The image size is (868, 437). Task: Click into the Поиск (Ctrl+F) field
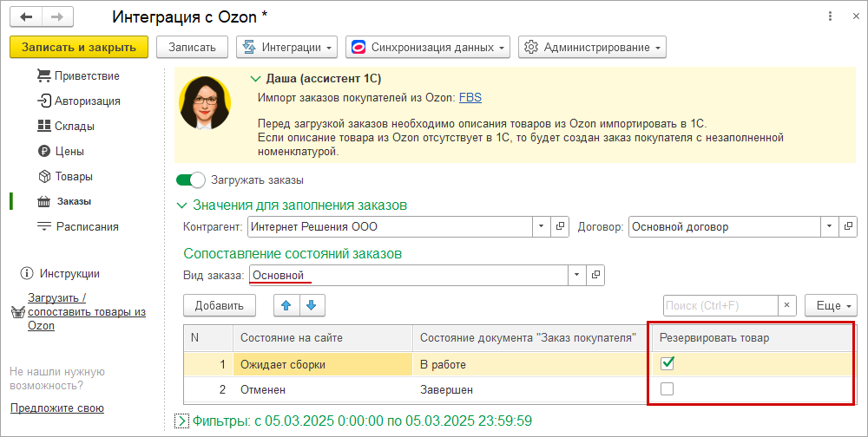pyautogui.click(x=720, y=305)
